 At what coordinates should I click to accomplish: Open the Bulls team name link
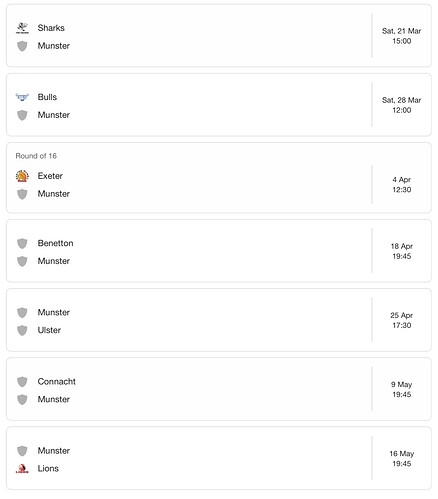pos(47,97)
